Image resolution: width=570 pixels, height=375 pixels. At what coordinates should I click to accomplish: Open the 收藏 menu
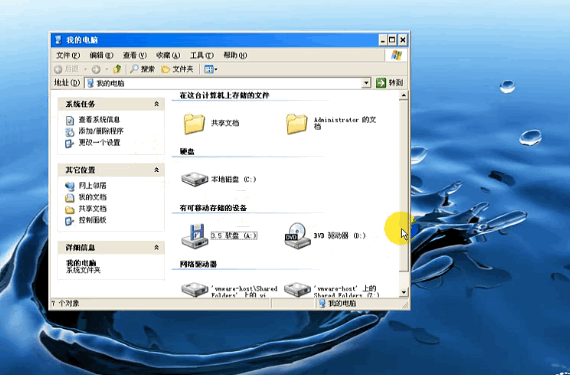168,55
